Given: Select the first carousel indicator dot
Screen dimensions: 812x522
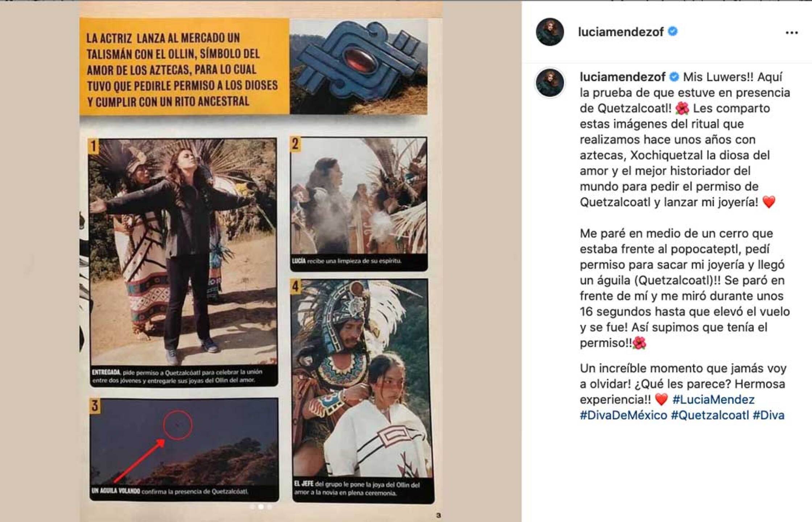Looking at the screenshot, I should pos(252,507).
